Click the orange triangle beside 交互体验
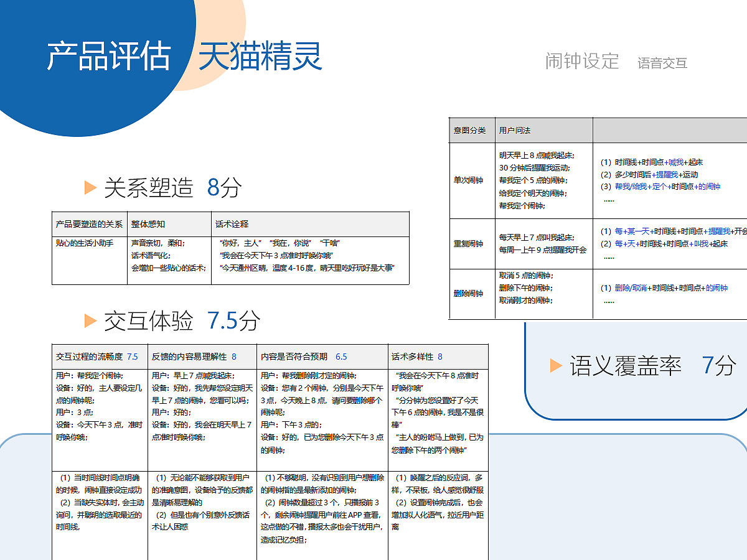Viewport: 747px width, 560px height. (91, 321)
